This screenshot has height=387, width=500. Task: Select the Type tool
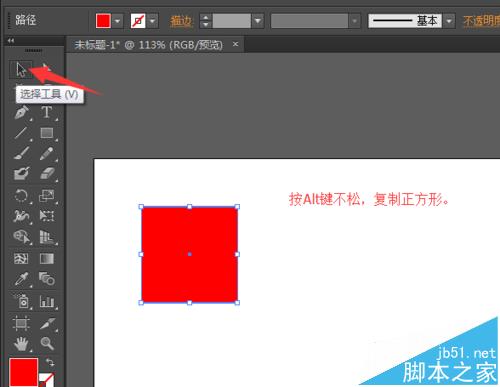click(47, 112)
